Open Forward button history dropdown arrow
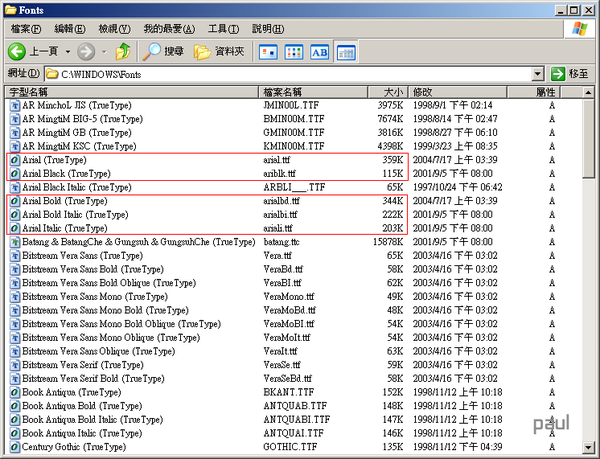 coord(104,51)
